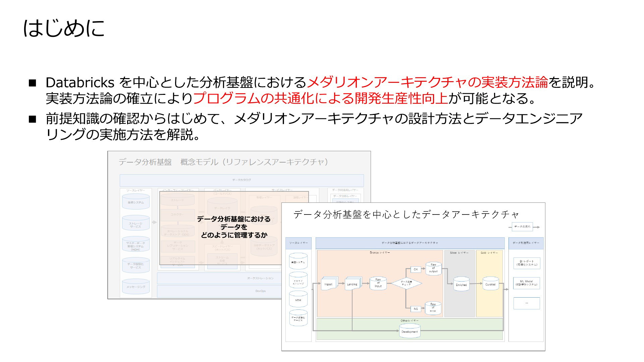Click the box labeled with an ellipsis
Image resolution: width=644 pixels, height=362 pixels.
coord(527,303)
